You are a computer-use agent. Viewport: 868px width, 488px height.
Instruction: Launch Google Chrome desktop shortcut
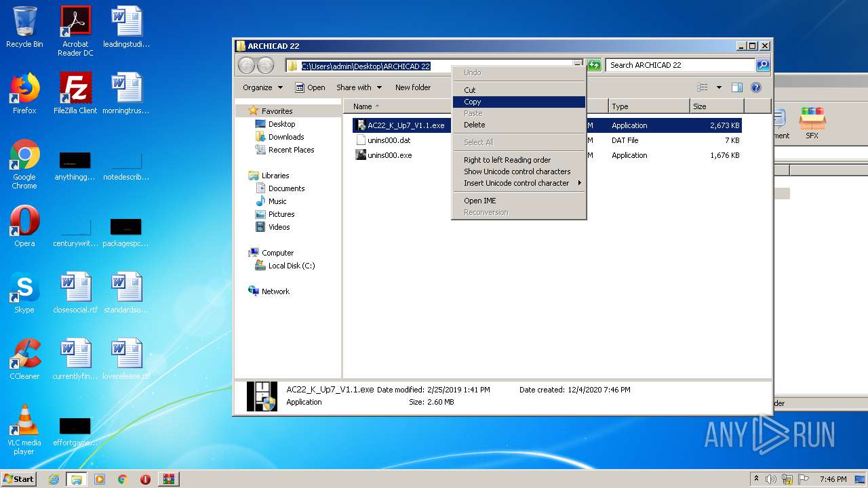click(x=24, y=164)
